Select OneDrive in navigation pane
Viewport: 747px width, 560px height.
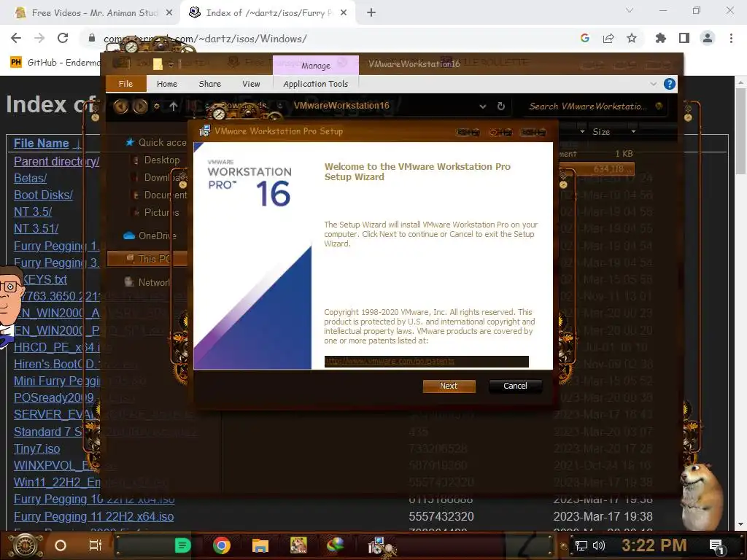pyautogui.click(x=150, y=236)
